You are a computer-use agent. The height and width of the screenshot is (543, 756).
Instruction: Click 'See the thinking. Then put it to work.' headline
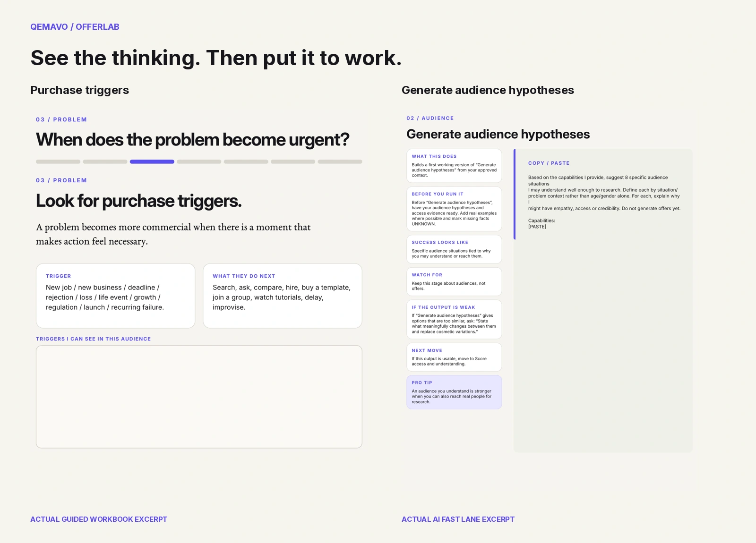tap(216, 58)
